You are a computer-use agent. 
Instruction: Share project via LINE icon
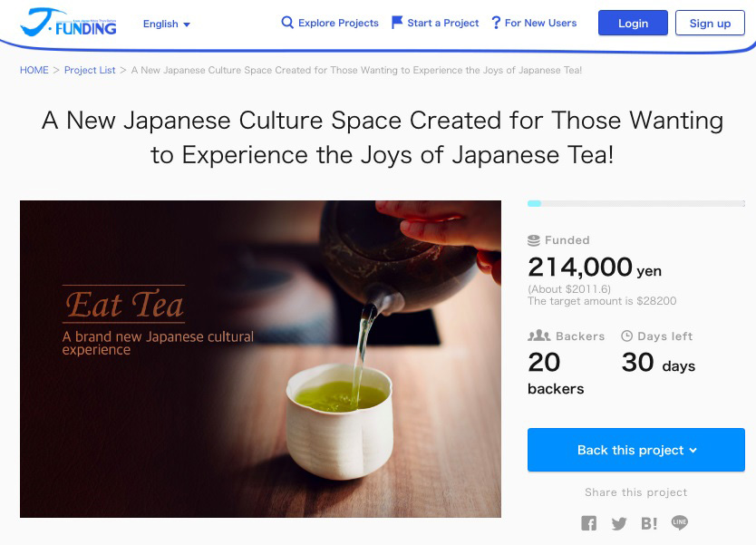coord(680,523)
